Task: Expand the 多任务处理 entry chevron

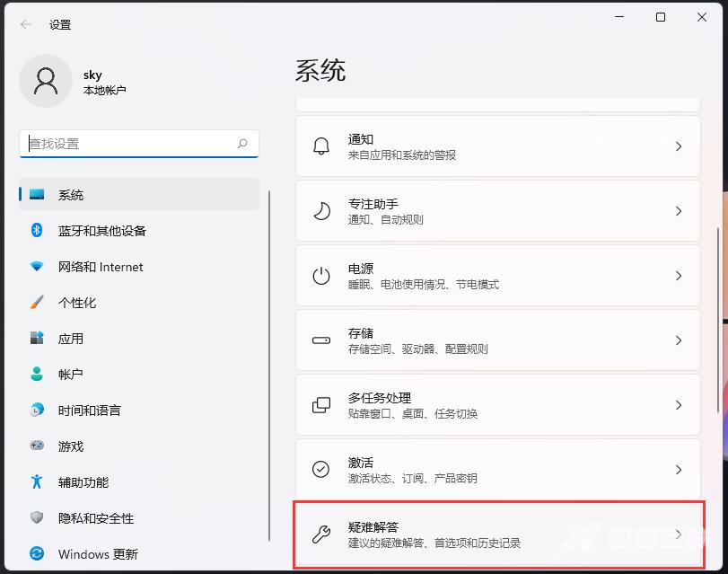Action: click(x=680, y=405)
